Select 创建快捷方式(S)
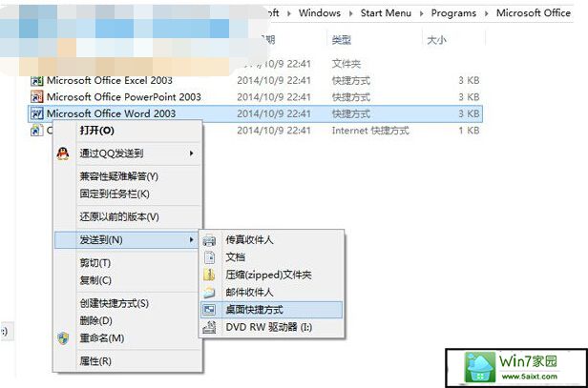 [x=128, y=303]
